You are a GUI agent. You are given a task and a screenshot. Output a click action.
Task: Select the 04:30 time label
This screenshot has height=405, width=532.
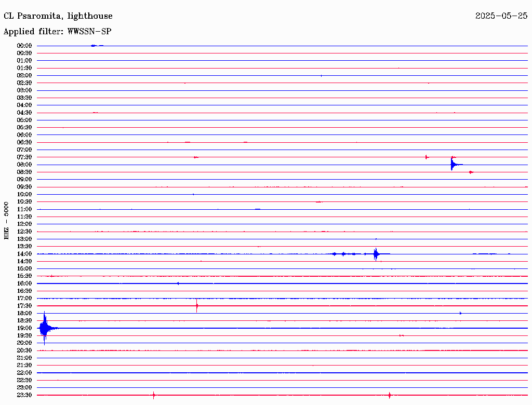pos(24,113)
